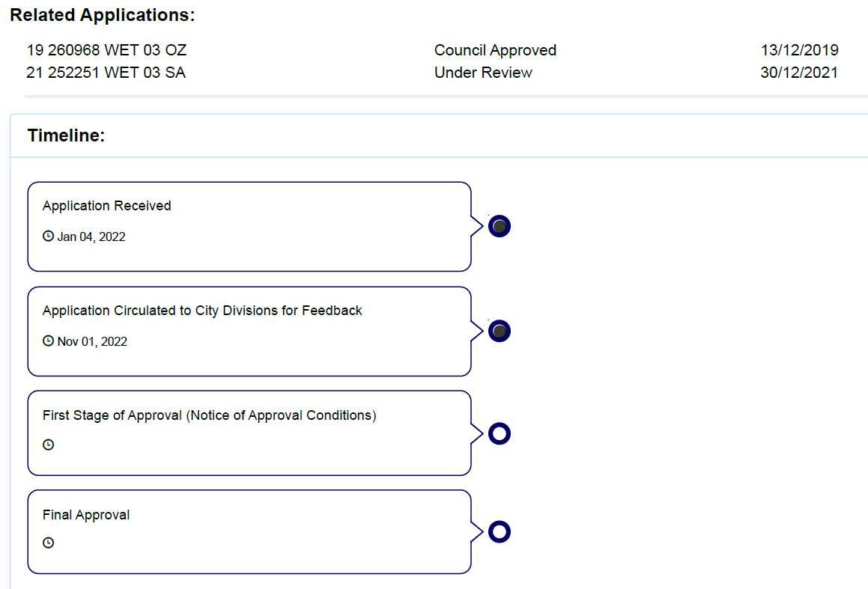Image resolution: width=868 pixels, height=589 pixels.
Task: Click the Council Approved status text
Action: click(x=495, y=50)
